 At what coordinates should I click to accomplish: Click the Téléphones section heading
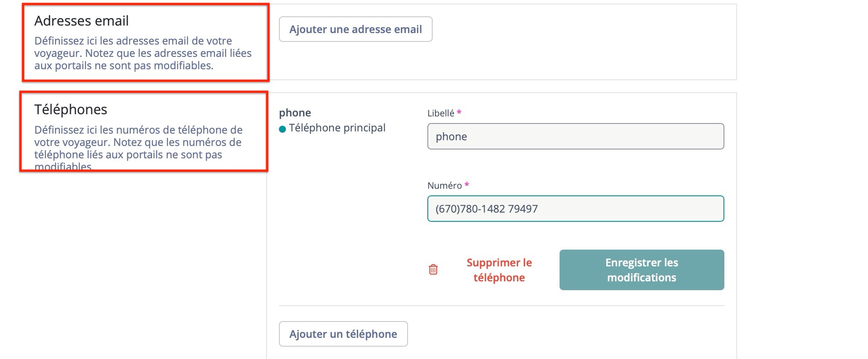[x=70, y=109]
